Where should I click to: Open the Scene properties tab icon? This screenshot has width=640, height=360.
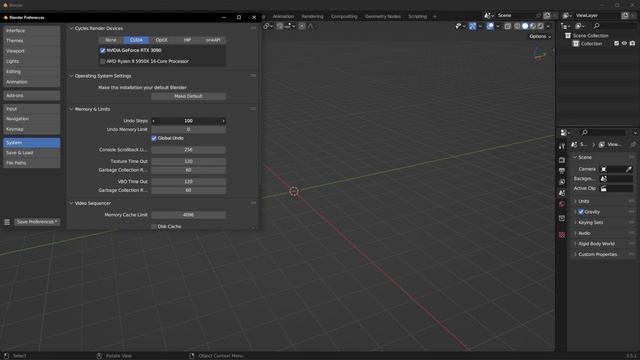coord(562,193)
